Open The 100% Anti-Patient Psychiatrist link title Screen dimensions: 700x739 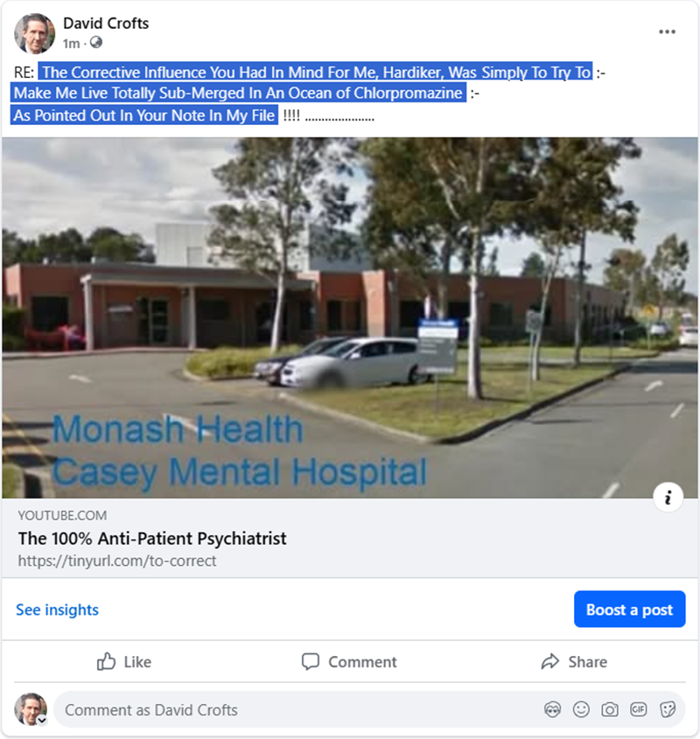152,538
